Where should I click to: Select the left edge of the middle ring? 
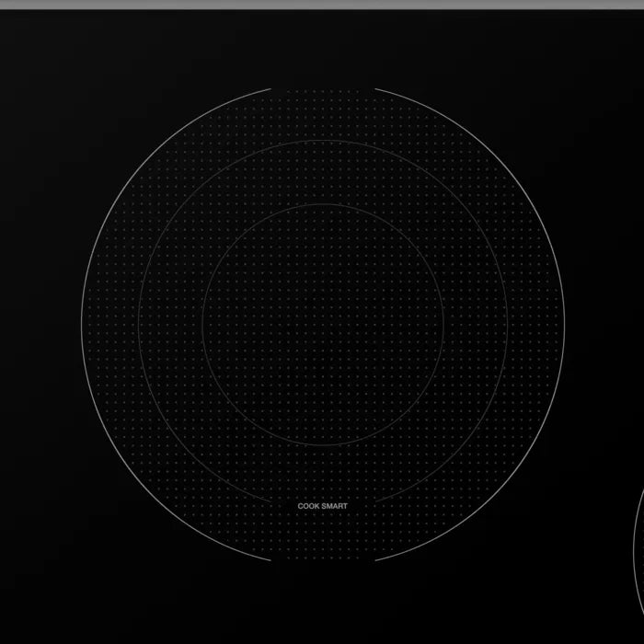pyautogui.click(x=139, y=325)
